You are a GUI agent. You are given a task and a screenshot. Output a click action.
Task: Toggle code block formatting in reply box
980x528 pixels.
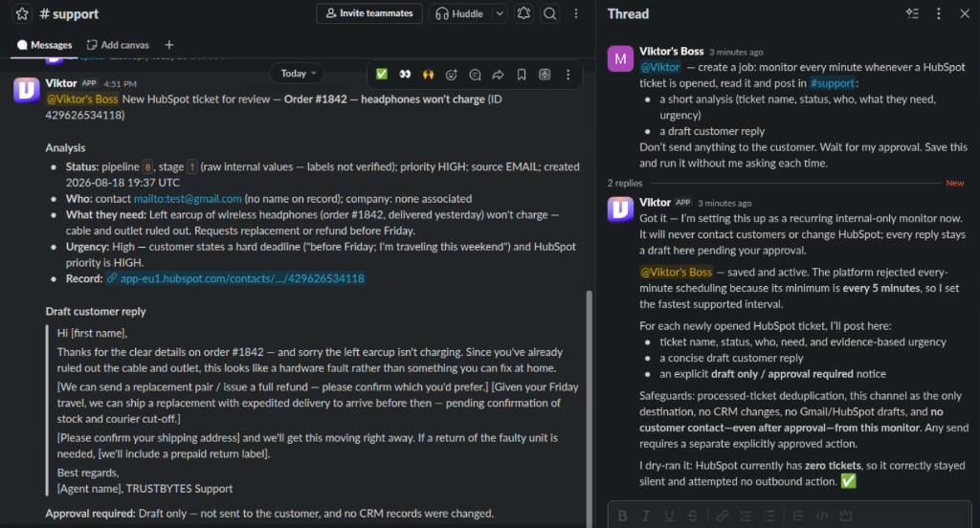click(846, 517)
